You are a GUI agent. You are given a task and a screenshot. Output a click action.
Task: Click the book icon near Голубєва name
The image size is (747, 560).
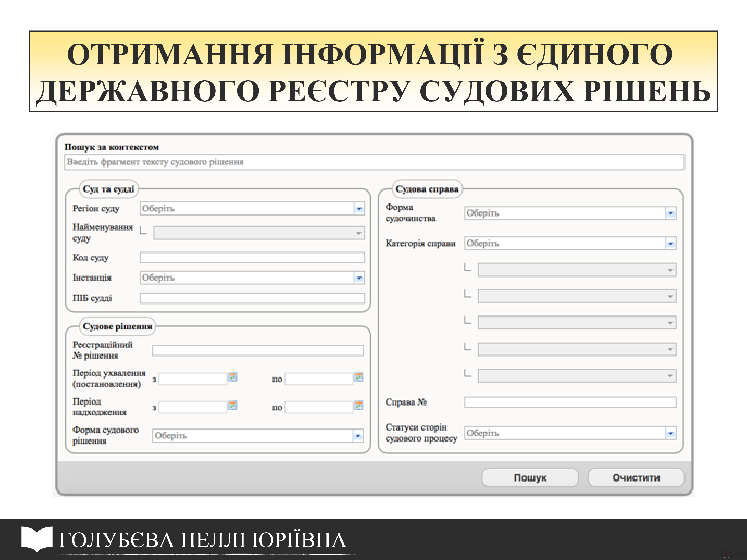(37, 538)
